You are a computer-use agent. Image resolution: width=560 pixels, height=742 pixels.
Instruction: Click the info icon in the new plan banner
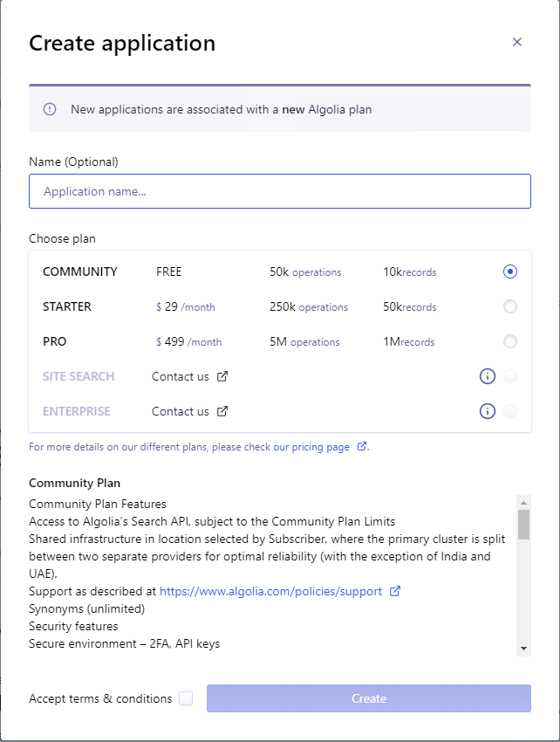click(50, 109)
